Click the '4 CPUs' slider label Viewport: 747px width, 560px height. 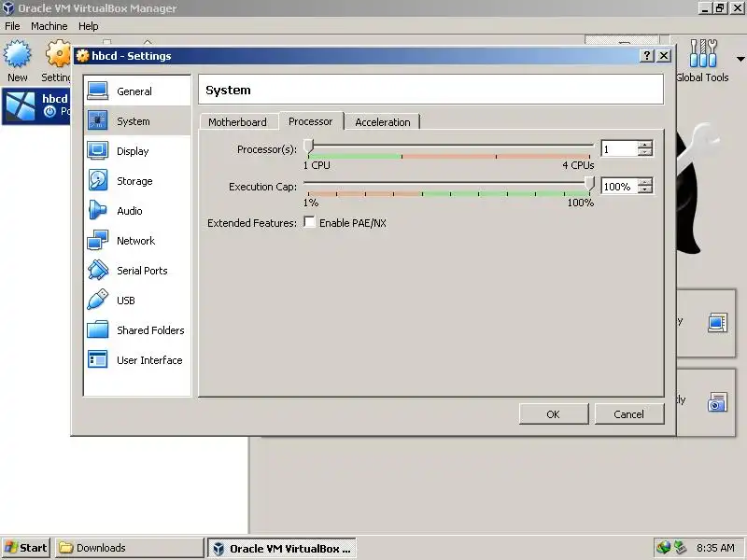[578, 165]
